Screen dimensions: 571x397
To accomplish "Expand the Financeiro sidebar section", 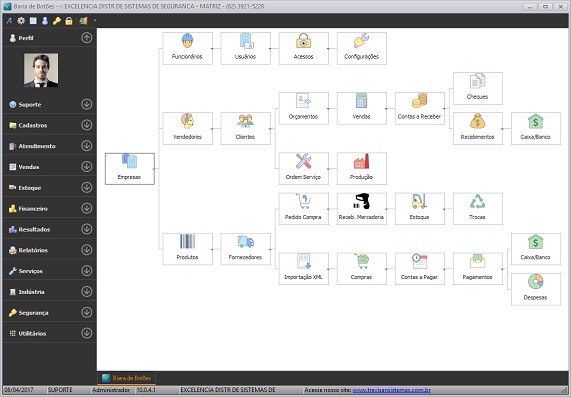I will [87, 208].
